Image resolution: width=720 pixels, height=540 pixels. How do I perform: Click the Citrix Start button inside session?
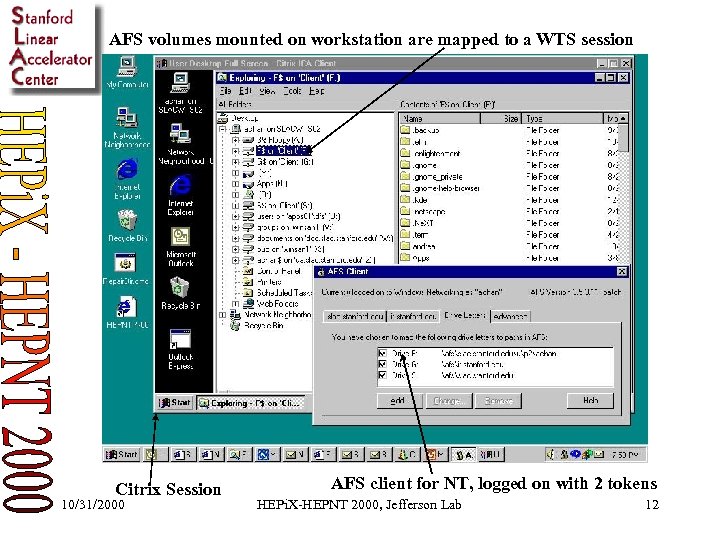(174, 403)
